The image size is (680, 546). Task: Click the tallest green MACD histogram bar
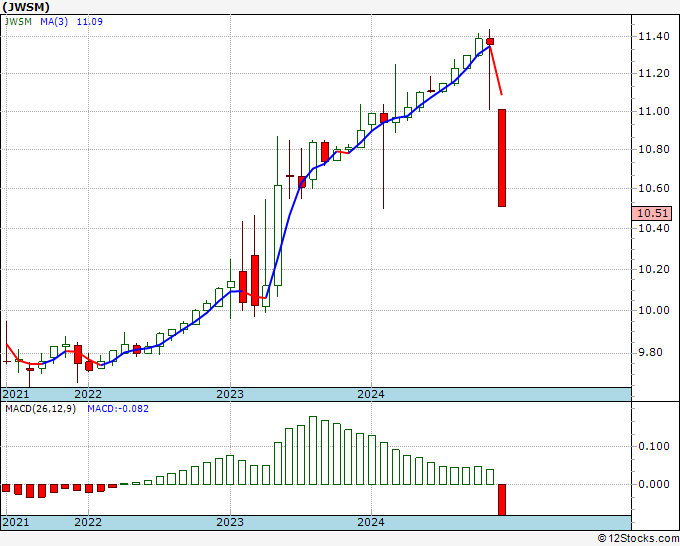313,450
